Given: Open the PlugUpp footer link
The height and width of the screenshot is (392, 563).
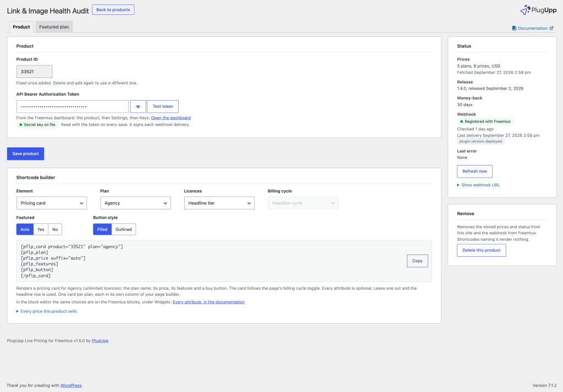Looking at the screenshot, I should coord(100,341).
